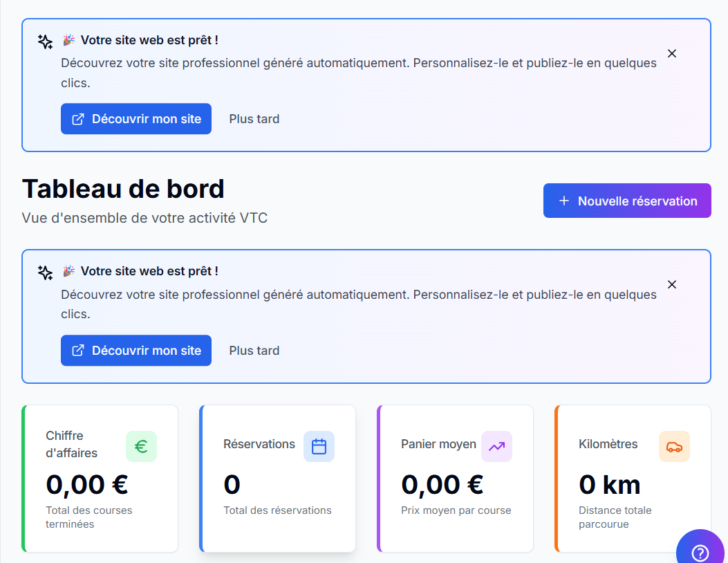Close the lower 'Votre site web est prêt' banner
This screenshot has width=728, height=563.
pos(671,284)
